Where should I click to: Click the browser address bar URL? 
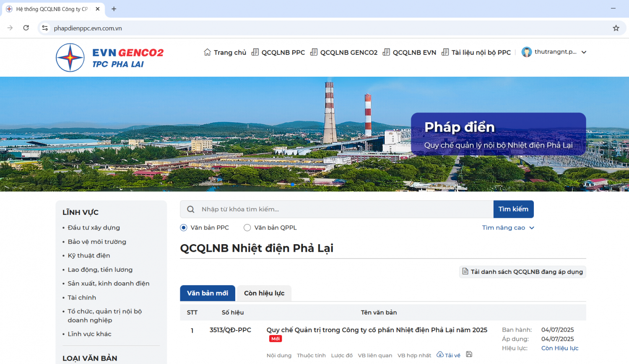pos(88,28)
